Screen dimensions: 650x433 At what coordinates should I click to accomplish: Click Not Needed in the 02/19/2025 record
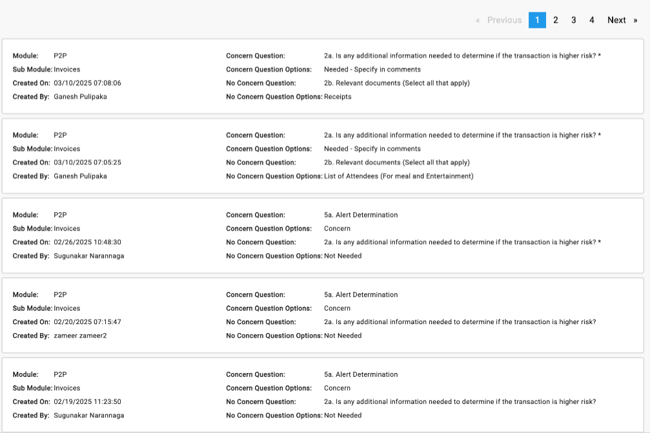[x=343, y=415]
